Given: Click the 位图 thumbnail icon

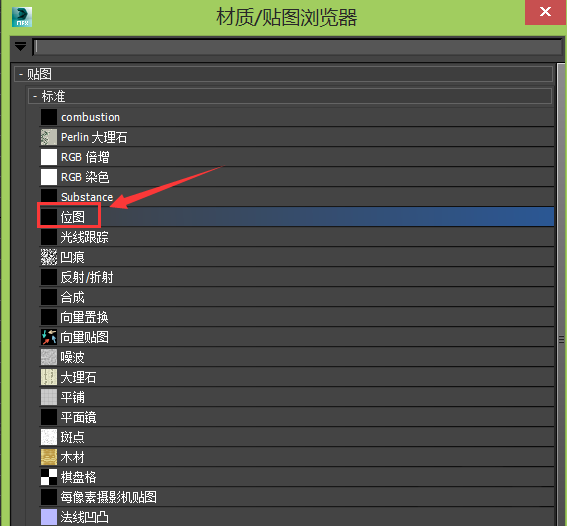Looking at the screenshot, I should (49, 217).
